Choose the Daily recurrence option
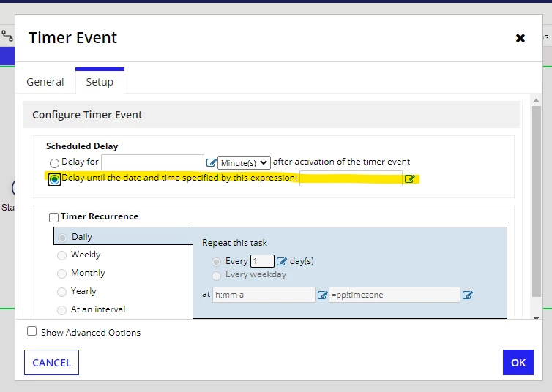 tap(63, 238)
